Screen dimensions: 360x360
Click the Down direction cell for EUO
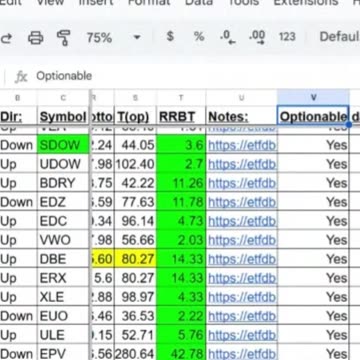pos(19,316)
